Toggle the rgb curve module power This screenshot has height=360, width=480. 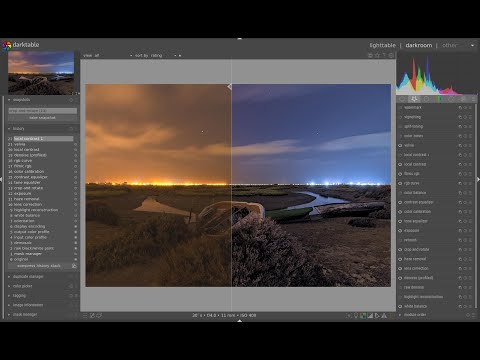(x=400, y=183)
